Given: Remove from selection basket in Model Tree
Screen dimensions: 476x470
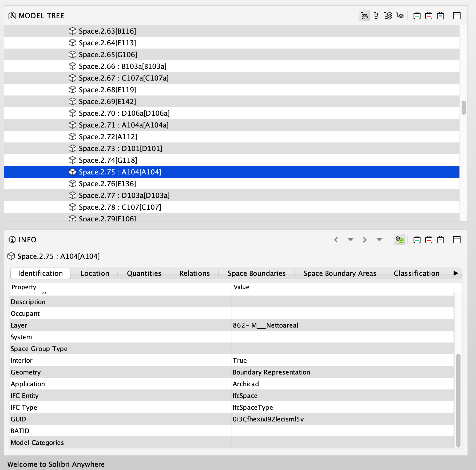Looking at the screenshot, I should tap(429, 16).
